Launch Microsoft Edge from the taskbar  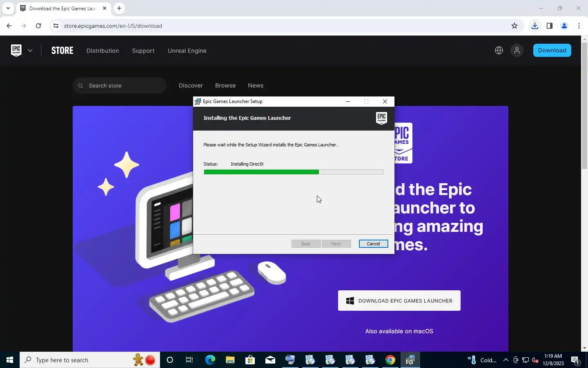coord(210,360)
